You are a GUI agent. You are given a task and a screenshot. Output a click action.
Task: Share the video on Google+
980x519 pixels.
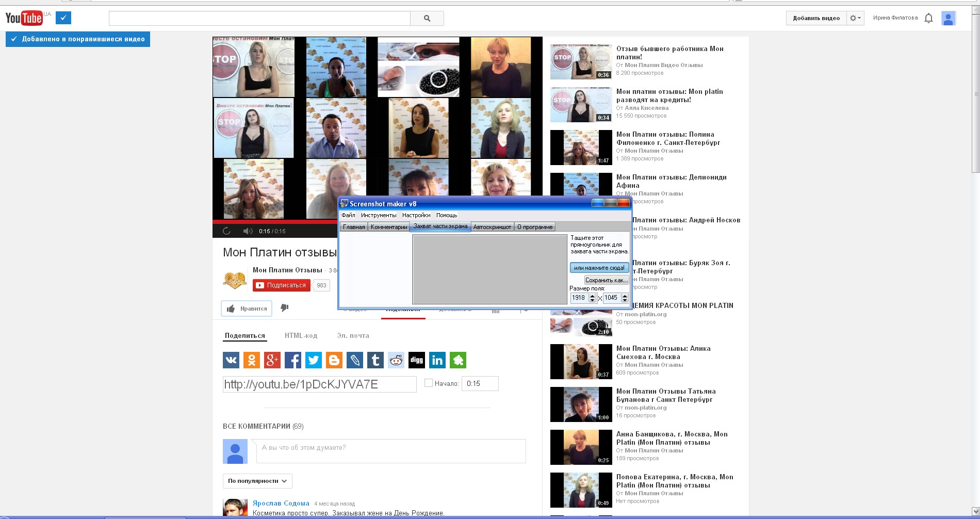pyautogui.click(x=272, y=360)
